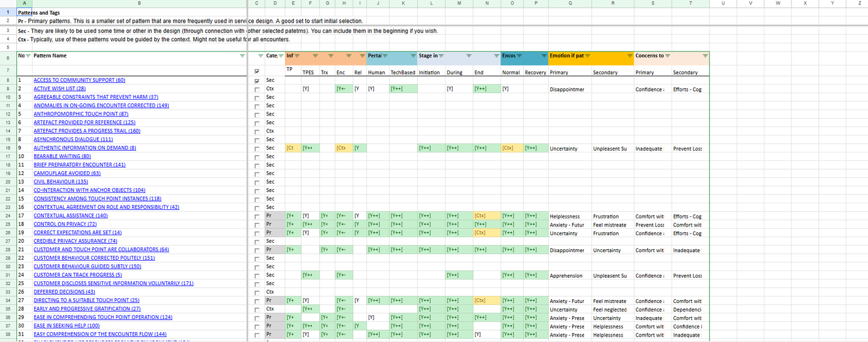Click the filter icon next to Cate
Screen dimensions: 868x342
[x=280, y=56]
